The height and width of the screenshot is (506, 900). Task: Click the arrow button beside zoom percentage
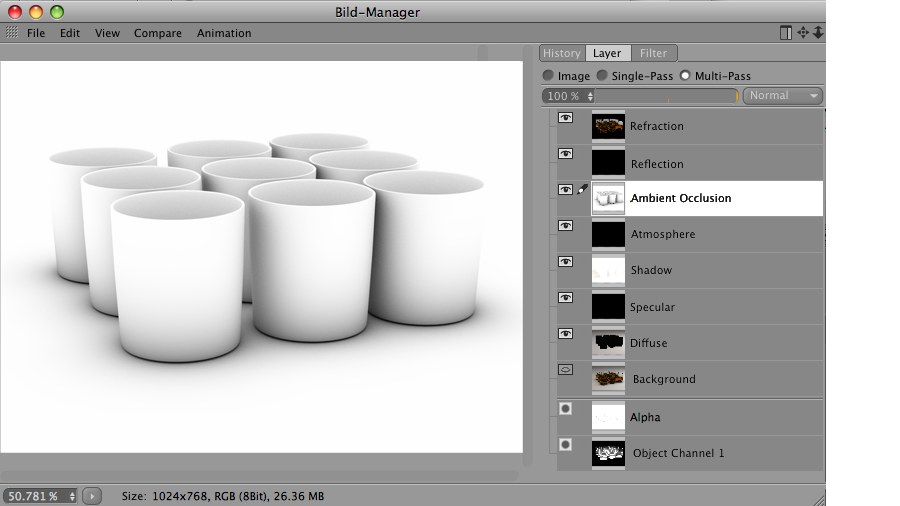(92, 496)
